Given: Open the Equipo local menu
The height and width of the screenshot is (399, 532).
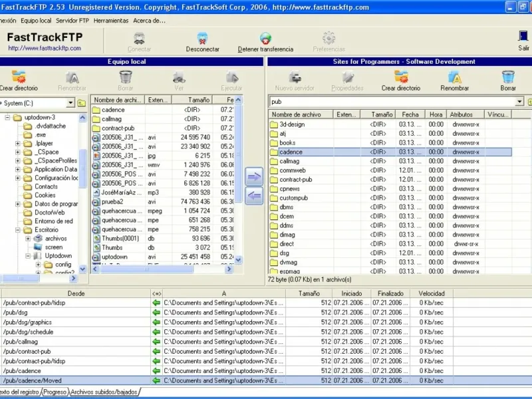Looking at the screenshot, I should [x=36, y=21].
